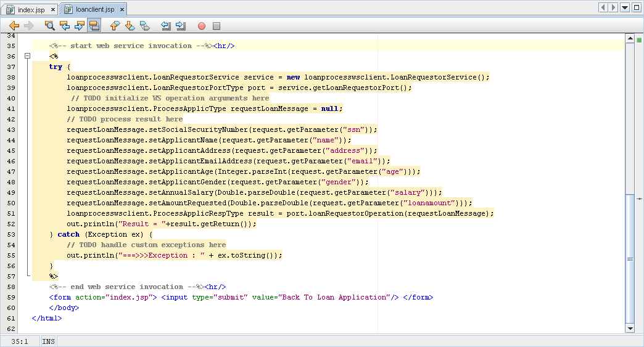Click the 'new' keyword on line 38
The height and width of the screenshot is (347, 644).
click(293, 77)
